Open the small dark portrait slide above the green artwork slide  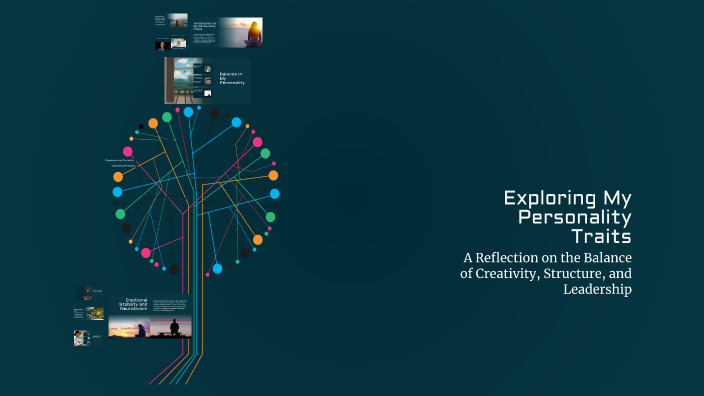[89, 294]
